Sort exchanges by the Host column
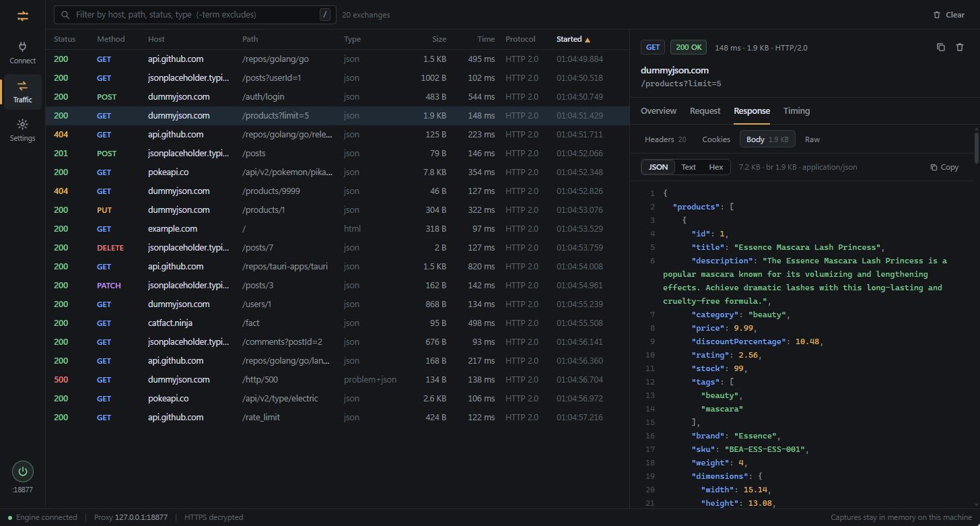 coord(156,39)
